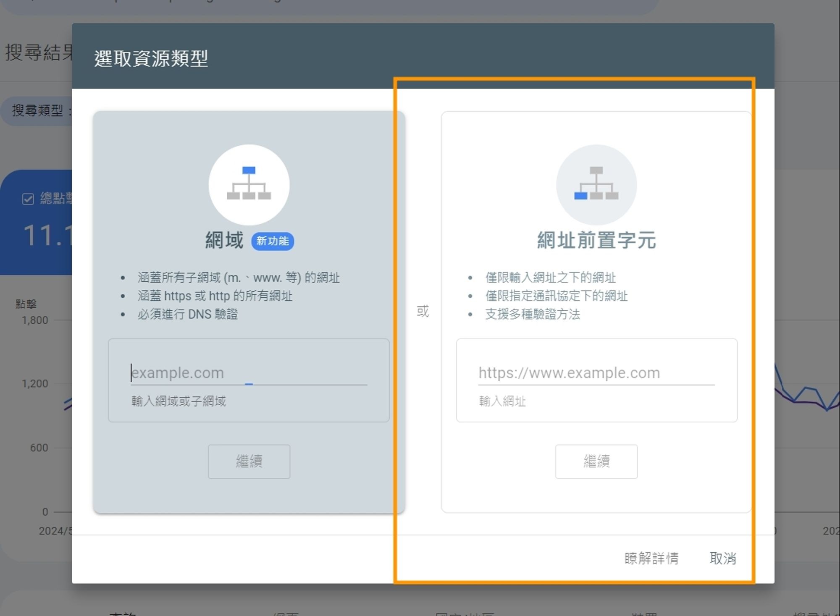Click the 選取資源類型 dialog title
Image resolution: width=840 pixels, height=616 pixels.
click(x=151, y=58)
